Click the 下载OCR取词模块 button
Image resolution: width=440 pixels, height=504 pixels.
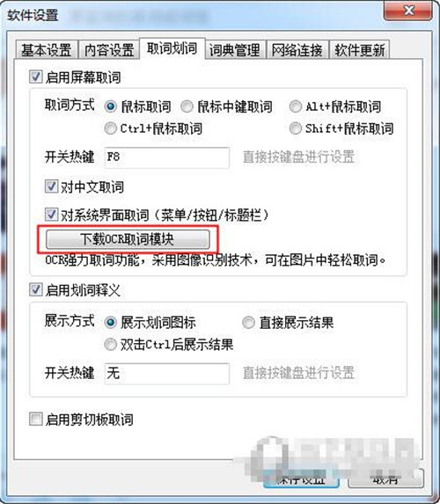coord(128,239)
